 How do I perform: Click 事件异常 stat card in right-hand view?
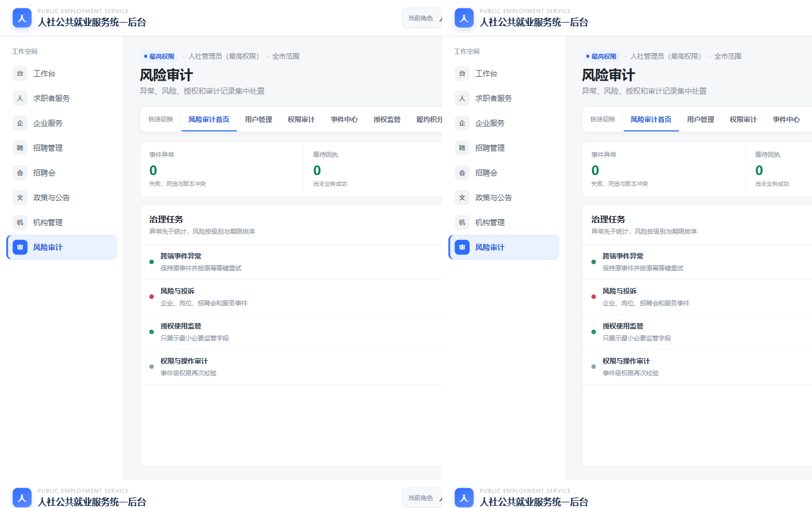[664, 169]
